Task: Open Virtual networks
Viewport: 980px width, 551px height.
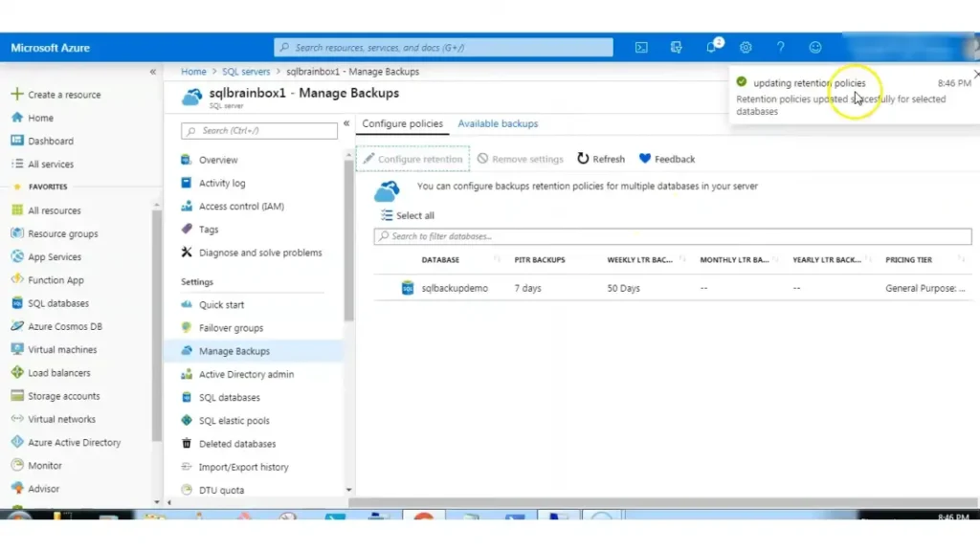Action: pyautogui.click(x=54, y=419)
